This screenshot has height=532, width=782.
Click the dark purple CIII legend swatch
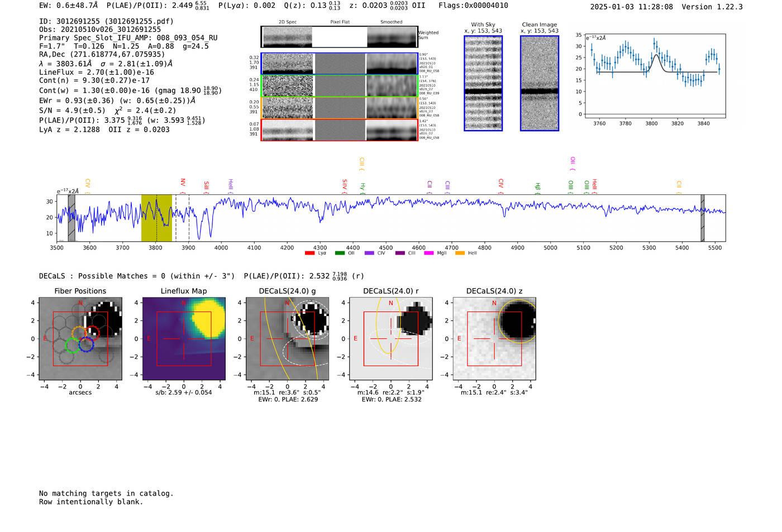coord(400,253)
